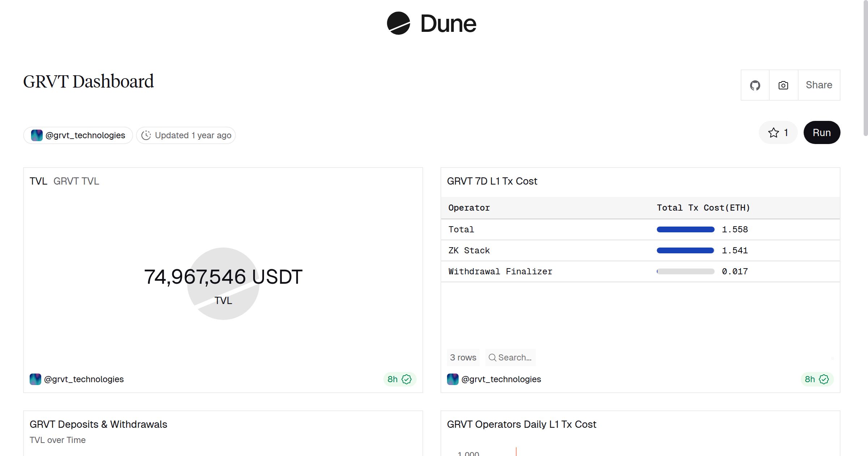Open GRVT 7D L1 Tx Cost title
Viewport: 868px width, 456px height.
click(x=492, y=181)
